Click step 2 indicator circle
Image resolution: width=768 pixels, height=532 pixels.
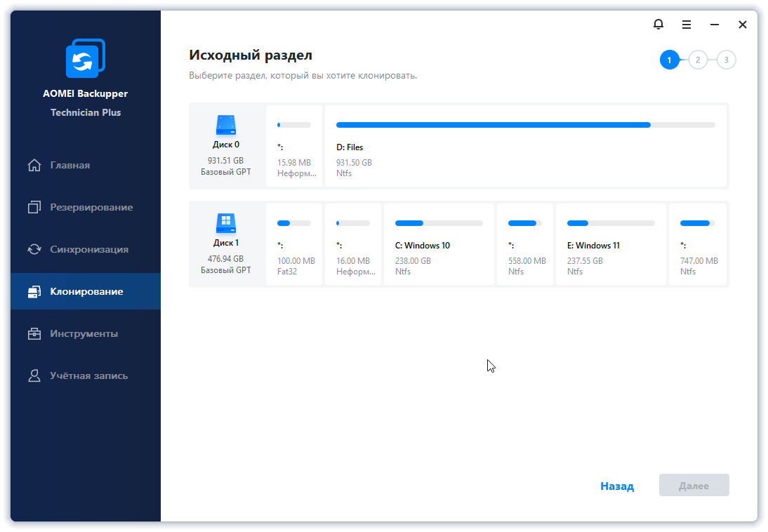click(x=697, y=60)
